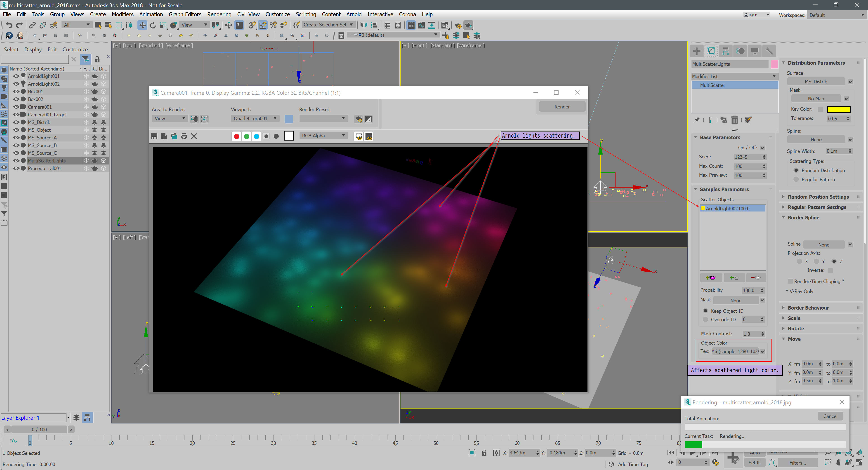868x470 pixels.
Task: Toggle the Angle Snap icon
Action: coord(263,25)
